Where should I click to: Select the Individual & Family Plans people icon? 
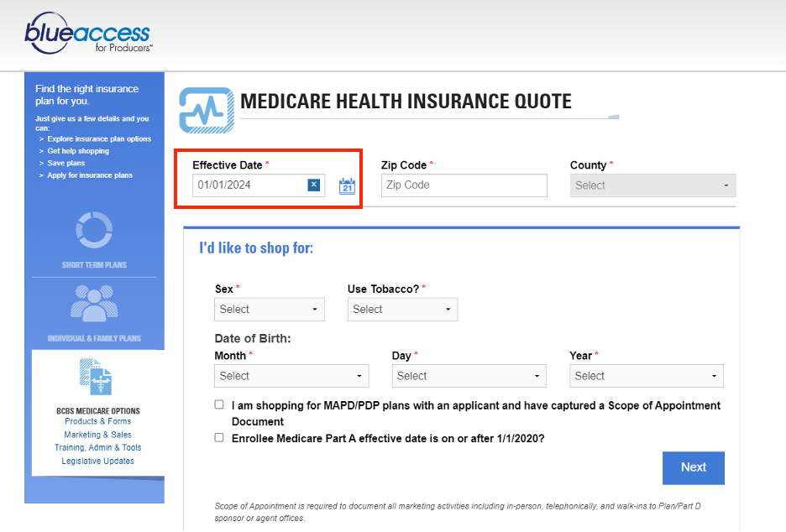click(94, 304)
